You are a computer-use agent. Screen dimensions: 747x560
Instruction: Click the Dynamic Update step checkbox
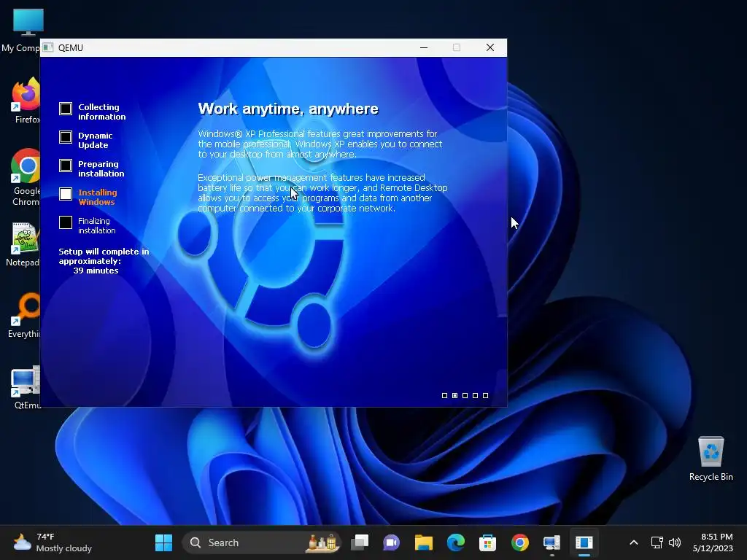(66, 137)
